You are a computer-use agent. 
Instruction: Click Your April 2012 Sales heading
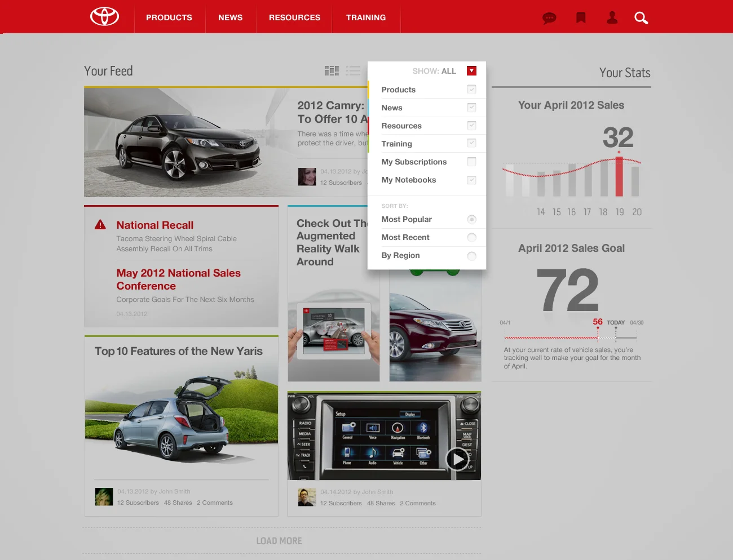(x=571, y=105)
